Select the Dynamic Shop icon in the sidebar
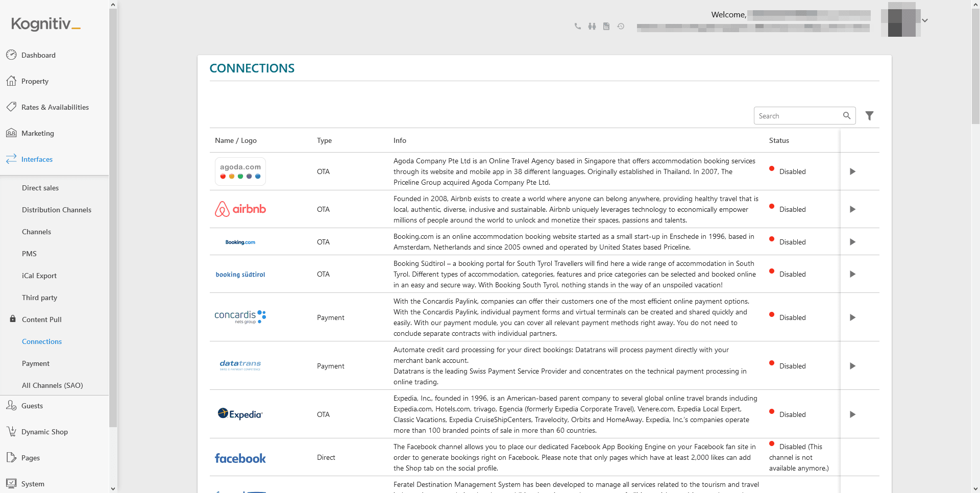 point(11,431)
